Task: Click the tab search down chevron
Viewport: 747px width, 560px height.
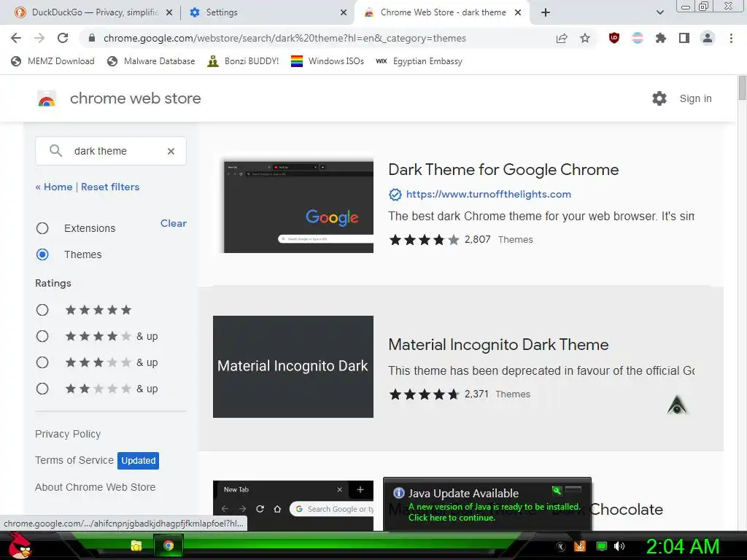Action: 659,12
